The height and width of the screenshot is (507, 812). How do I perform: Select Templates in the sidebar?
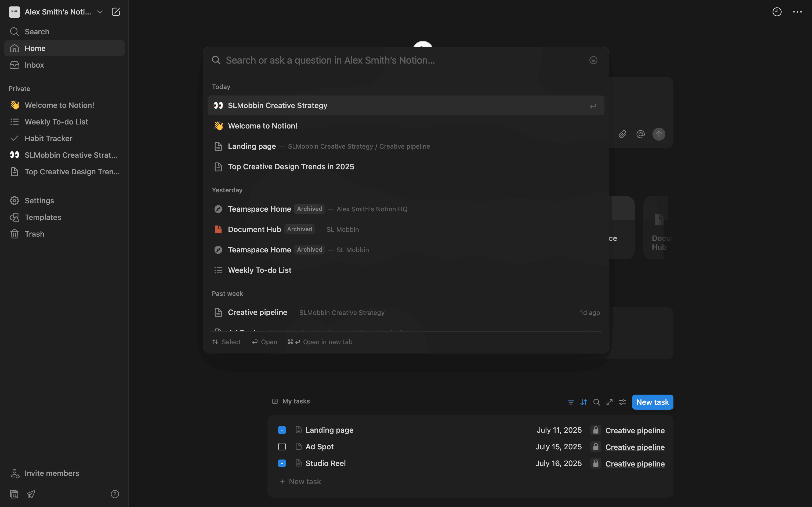(43, 217)
